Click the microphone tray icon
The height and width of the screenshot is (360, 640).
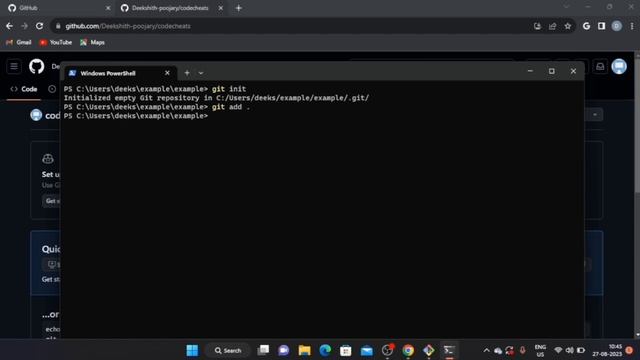click(522, 350)
